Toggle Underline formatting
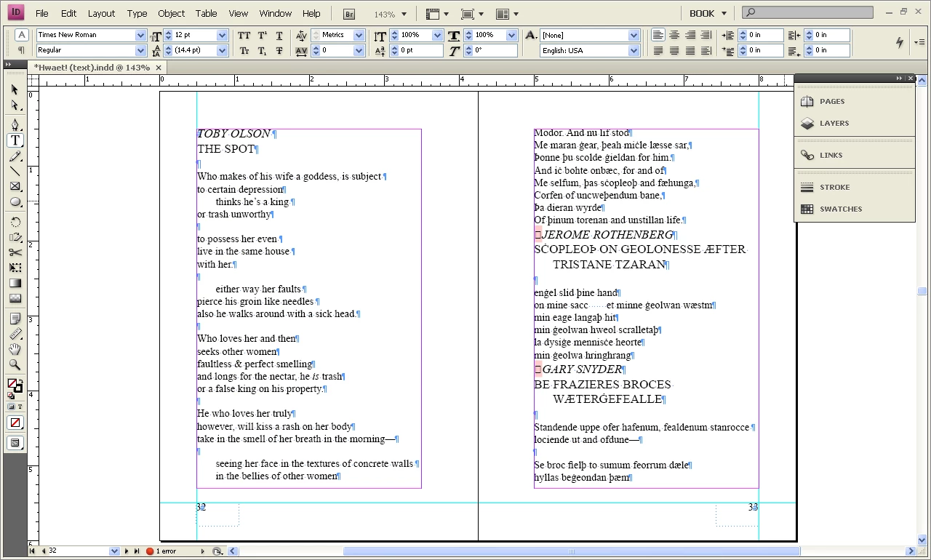The height and width of the screenshot is (560, 931). (279, 35)
